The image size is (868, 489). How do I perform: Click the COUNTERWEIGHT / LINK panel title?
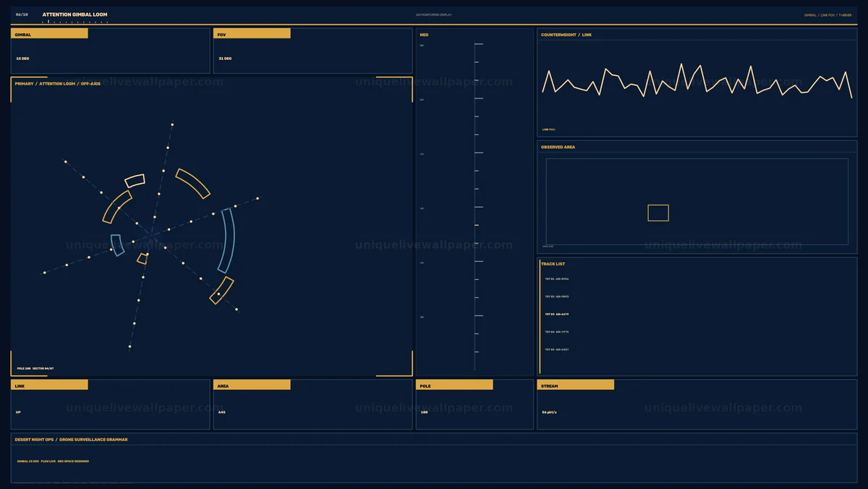566,35
